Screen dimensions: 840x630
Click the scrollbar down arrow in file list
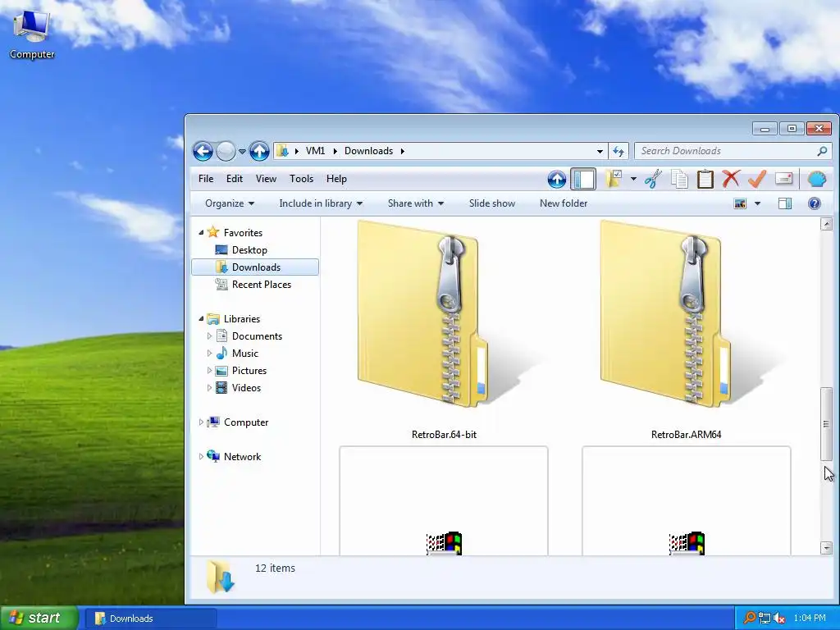[x=826, y=547]
